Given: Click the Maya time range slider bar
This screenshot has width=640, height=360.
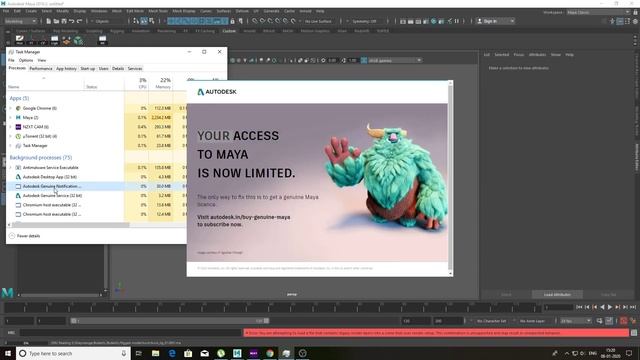Looking at the screenshot, I should 170,321.
